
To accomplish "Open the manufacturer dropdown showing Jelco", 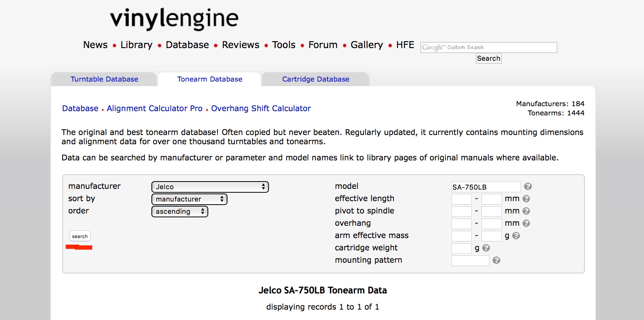I will click(210, 187).
